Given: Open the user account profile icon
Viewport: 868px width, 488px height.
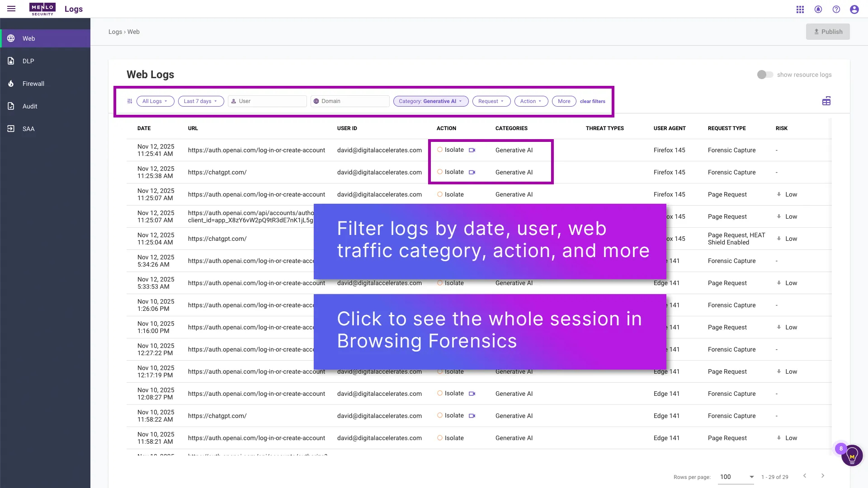Looking at the screenshot, I should pos(854,9).
